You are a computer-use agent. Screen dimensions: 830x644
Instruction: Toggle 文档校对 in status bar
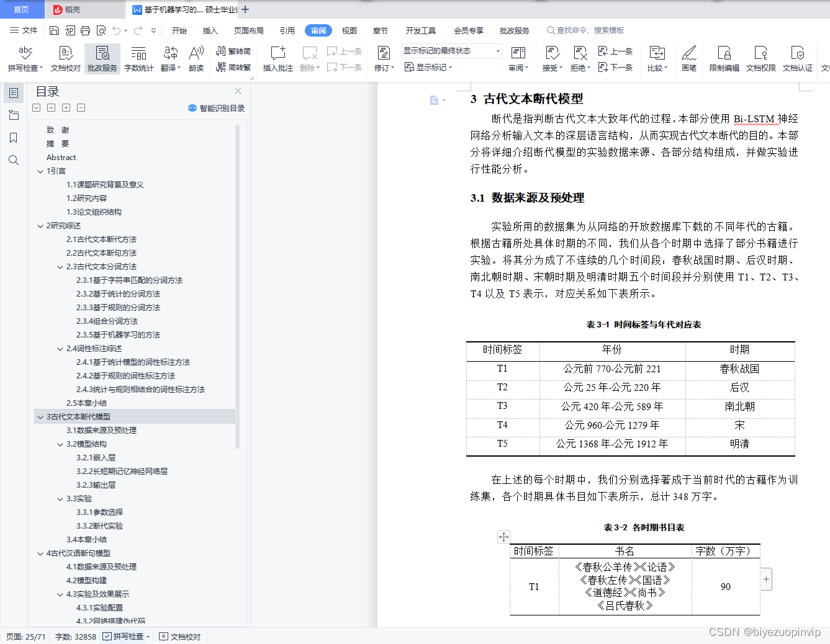click(x=180, y=637)
